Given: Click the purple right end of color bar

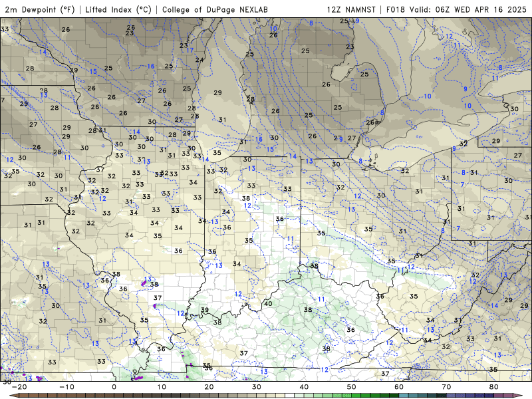Looking at the screenshot, I should [x=517, y=396].
